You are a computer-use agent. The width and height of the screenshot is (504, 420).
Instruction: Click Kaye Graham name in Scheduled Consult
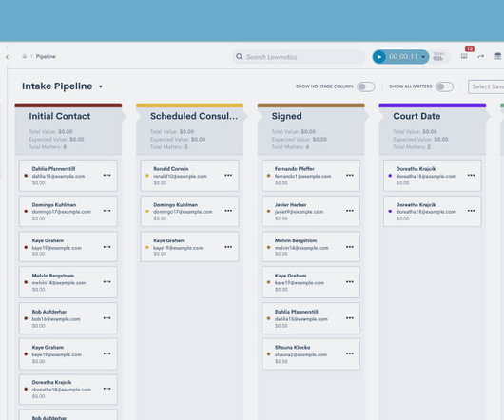tap(169, 240)
